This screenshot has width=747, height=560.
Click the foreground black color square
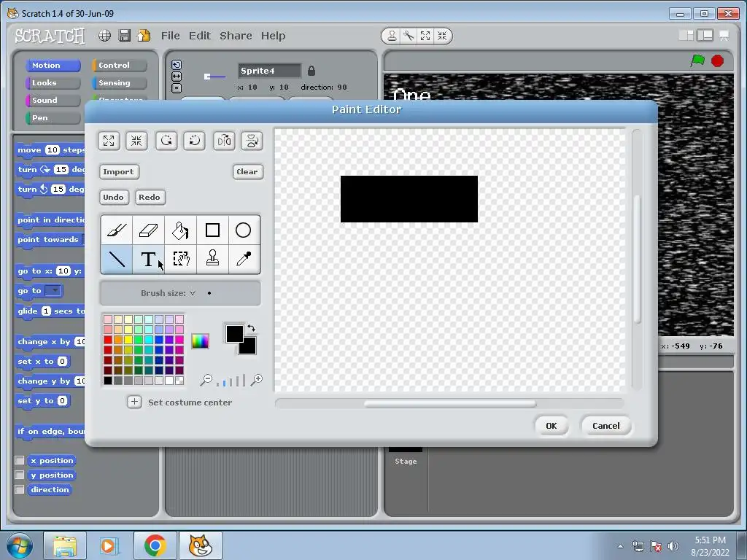[x=235, y=334]
